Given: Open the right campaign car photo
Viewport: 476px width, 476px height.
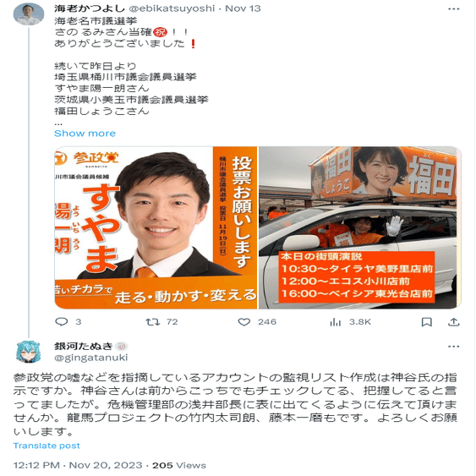Looking at the screenshot, I should click(360, 227).
